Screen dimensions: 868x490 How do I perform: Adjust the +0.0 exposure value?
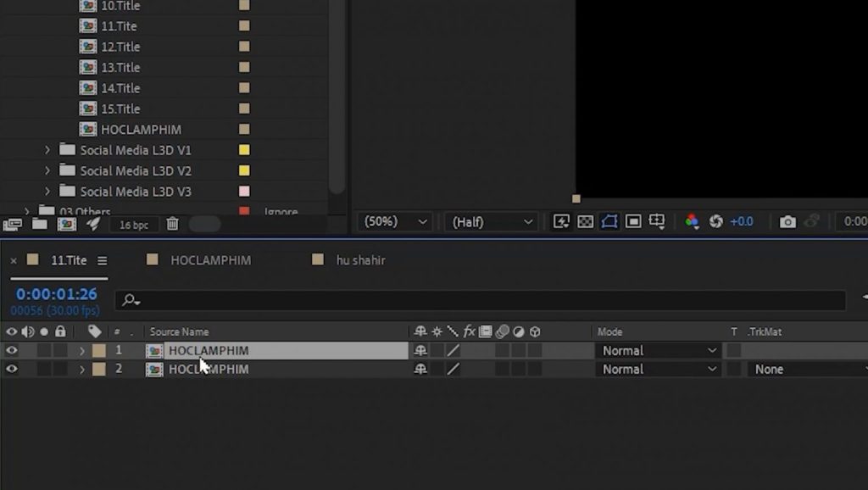coord(741,221)
